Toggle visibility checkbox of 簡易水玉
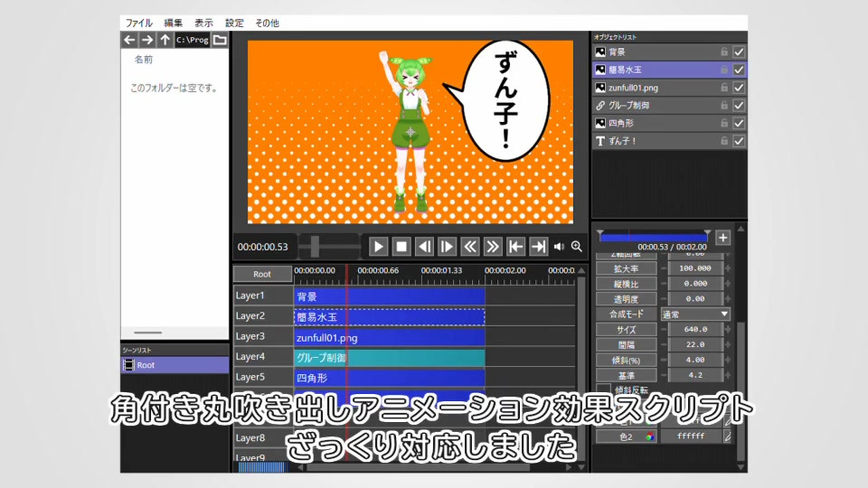 [x=739, y=70]
